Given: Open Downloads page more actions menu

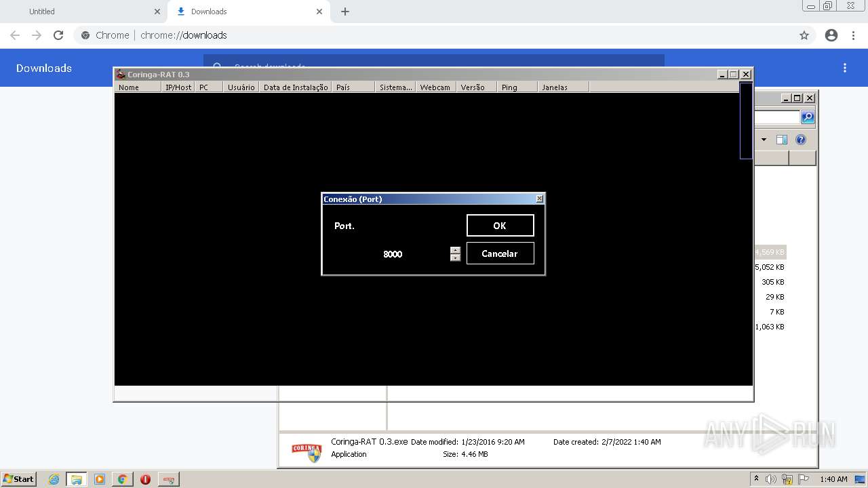Looking at the screenshot, I should (x=845, y=68).
